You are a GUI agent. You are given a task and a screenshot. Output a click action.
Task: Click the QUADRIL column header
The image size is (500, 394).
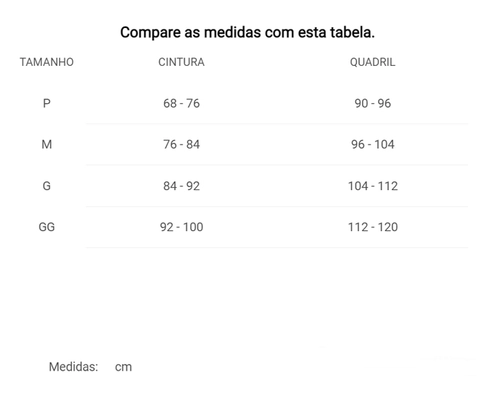click(373, 62)
